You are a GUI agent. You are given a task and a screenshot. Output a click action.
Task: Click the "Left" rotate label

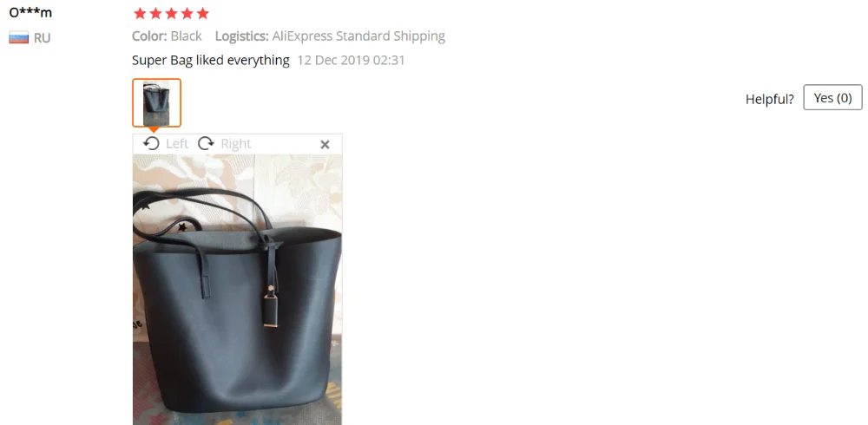pyautogui.click(x=177, y=144)
